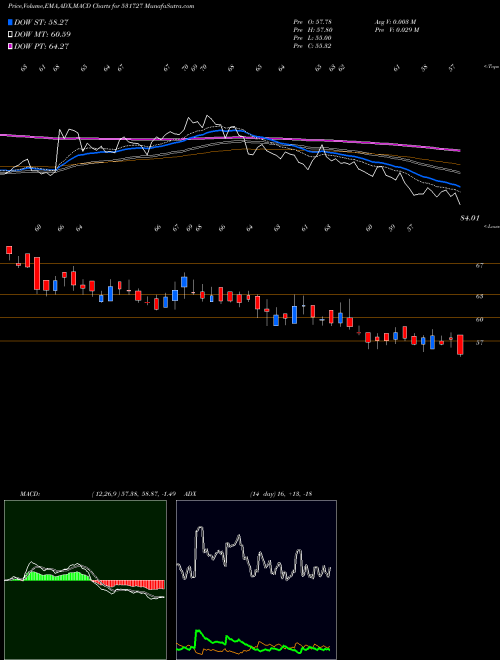500x660 pixels.
Task: Click the 63 price axis label
Action: pos(479,296)
